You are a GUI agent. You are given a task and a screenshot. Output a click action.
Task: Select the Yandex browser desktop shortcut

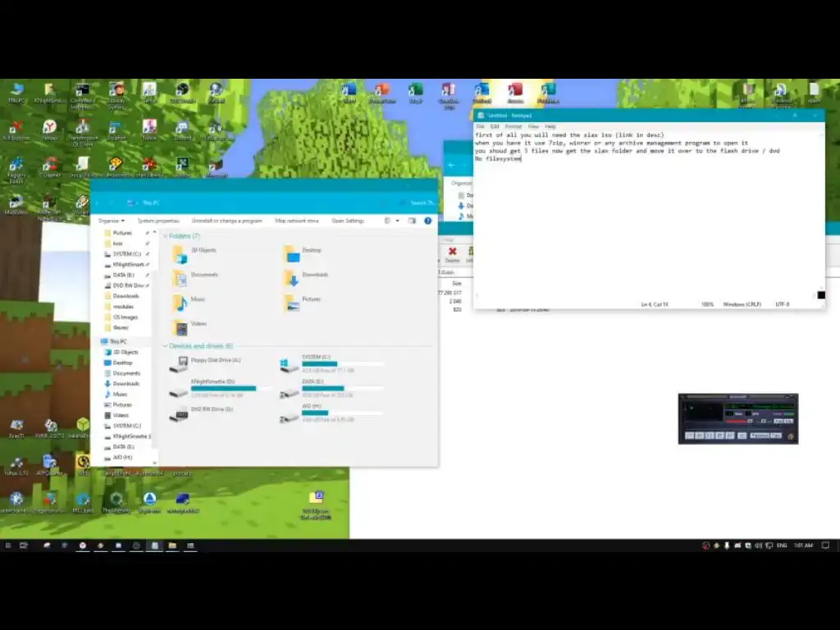click(x=49, y=130)
